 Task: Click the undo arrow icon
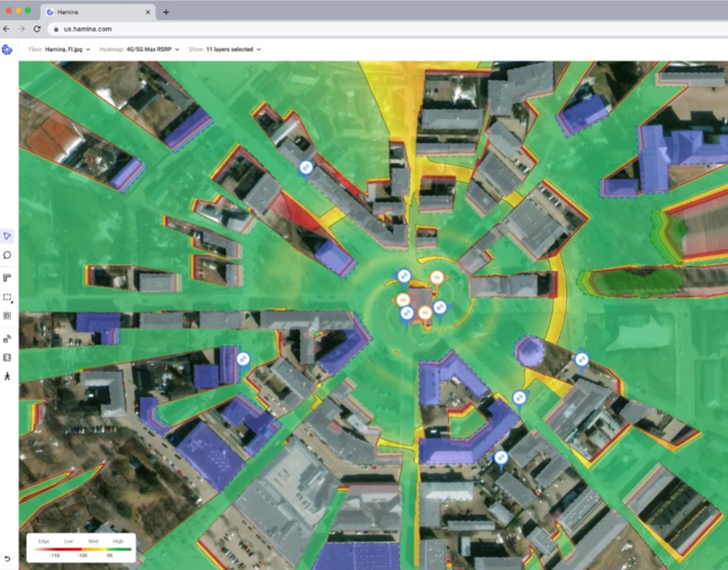pos(7,559)
